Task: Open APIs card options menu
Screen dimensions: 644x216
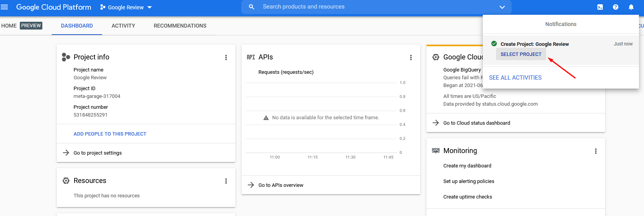Action: (x=411, y=57)
